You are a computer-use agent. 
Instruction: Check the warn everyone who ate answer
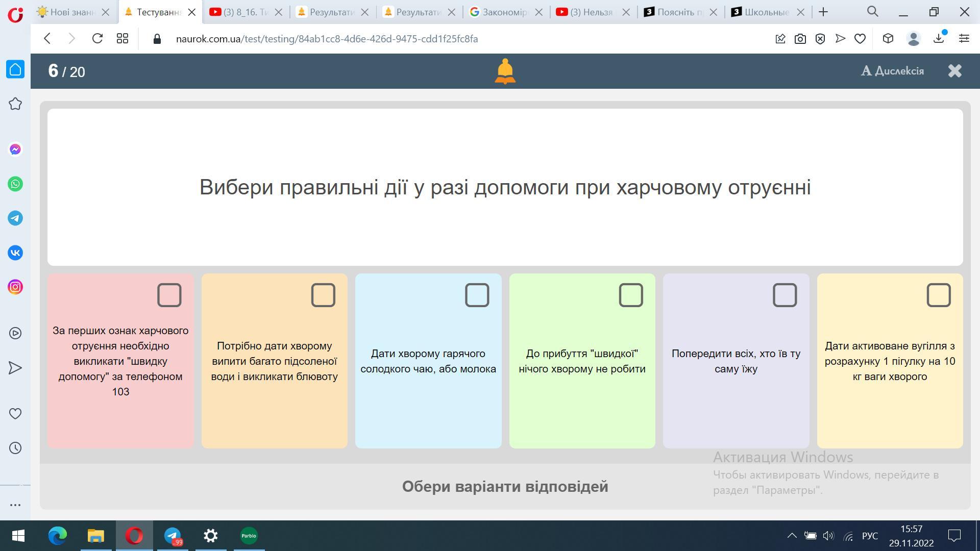785,295
